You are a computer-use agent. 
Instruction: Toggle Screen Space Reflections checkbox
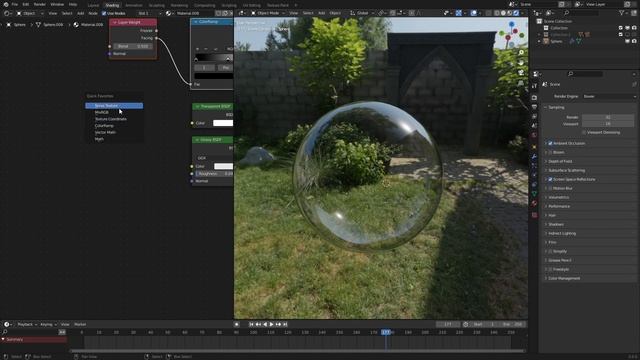click(550, 179)
